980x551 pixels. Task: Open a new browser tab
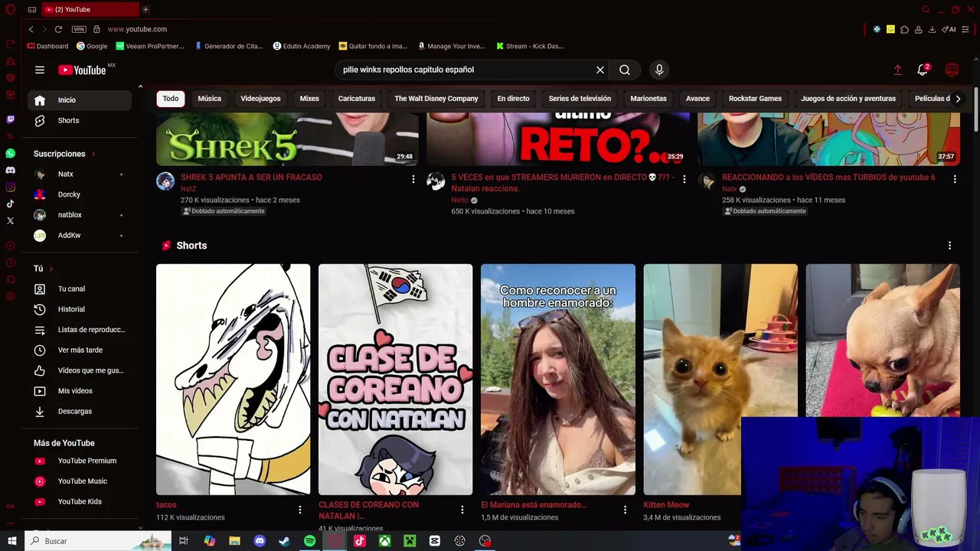[x=145, y=9]
